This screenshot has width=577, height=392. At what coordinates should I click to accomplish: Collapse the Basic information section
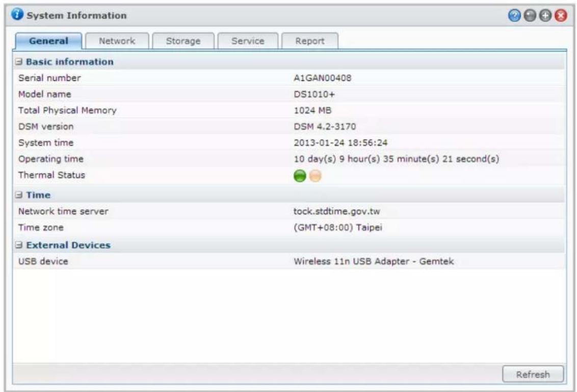(x=19, y=62)
